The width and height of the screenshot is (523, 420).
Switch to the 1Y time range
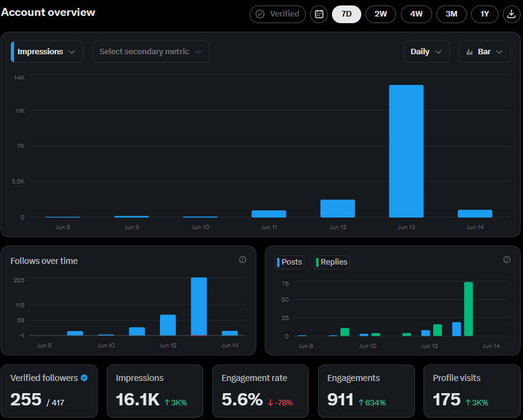[x=485, y=14]
